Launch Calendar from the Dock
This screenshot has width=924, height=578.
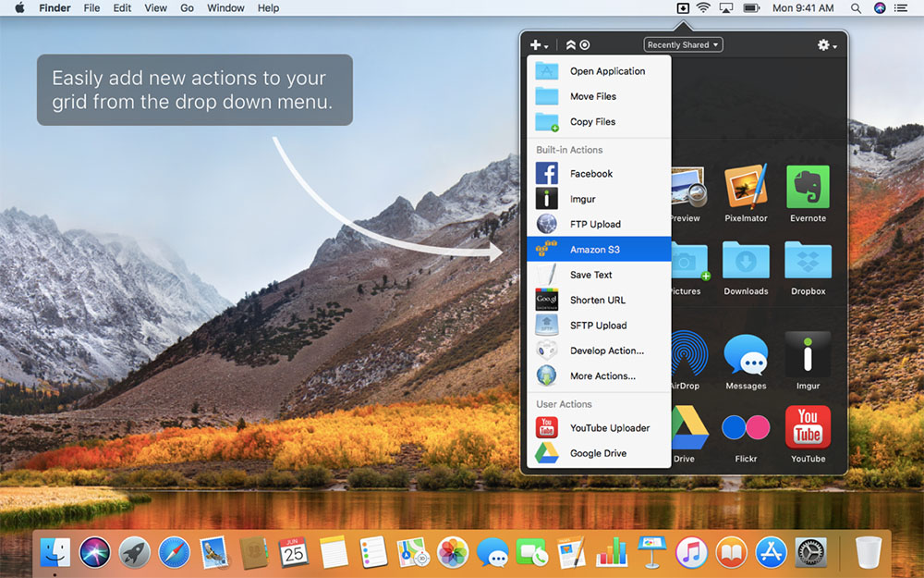[x=294, y=553]
